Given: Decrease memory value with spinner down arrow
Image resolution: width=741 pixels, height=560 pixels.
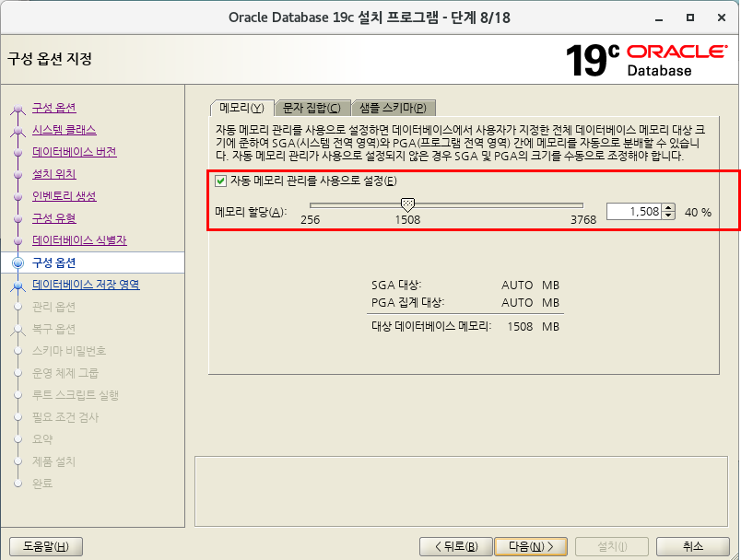Looking at the screenshot, I should (668, 216).
